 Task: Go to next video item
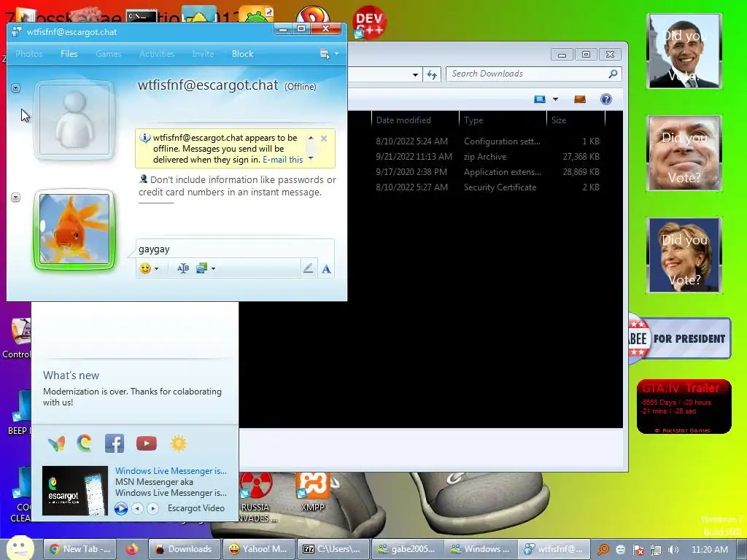pos(152,508)
